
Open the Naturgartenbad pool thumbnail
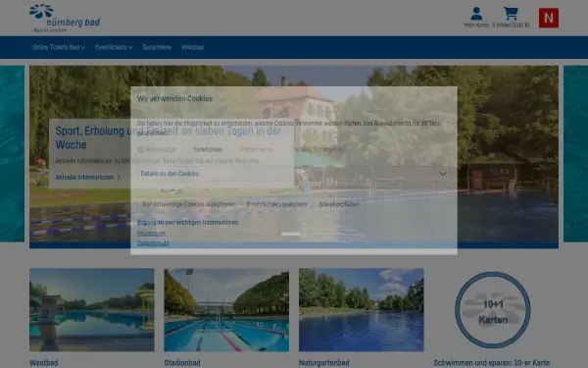click(x=361, y=310)
